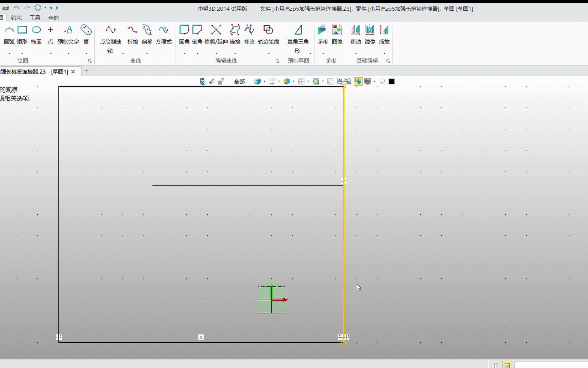The image size is (588, 368).
Task: Open the 查询 ribbon tab
Action: pyautogui.click(x=53, y=17)
